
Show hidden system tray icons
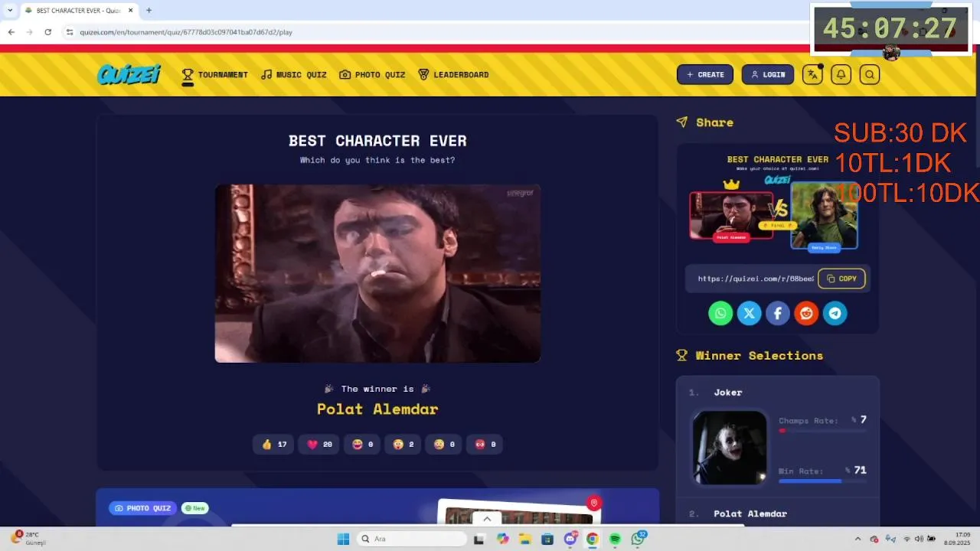click(857, 539)
